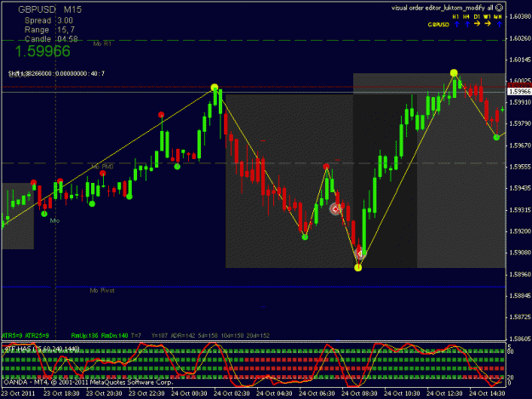This screenshot has width=532, height=399.
Task: Click the smiley face expert advisor icon
Action: pos(499,8)
